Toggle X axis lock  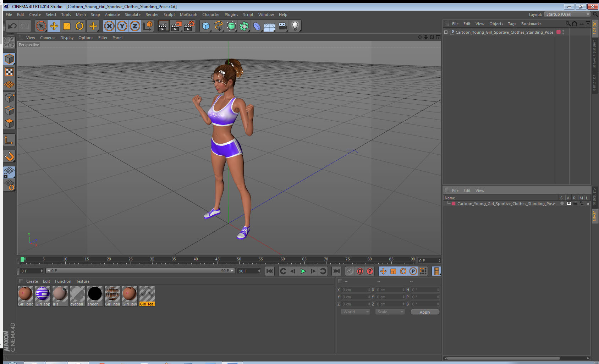[109, 26]
